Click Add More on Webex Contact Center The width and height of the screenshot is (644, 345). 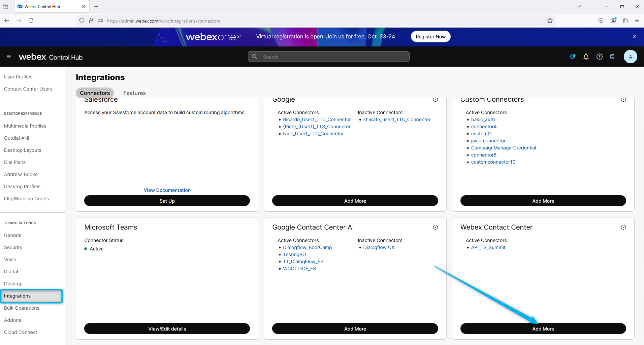543,329
